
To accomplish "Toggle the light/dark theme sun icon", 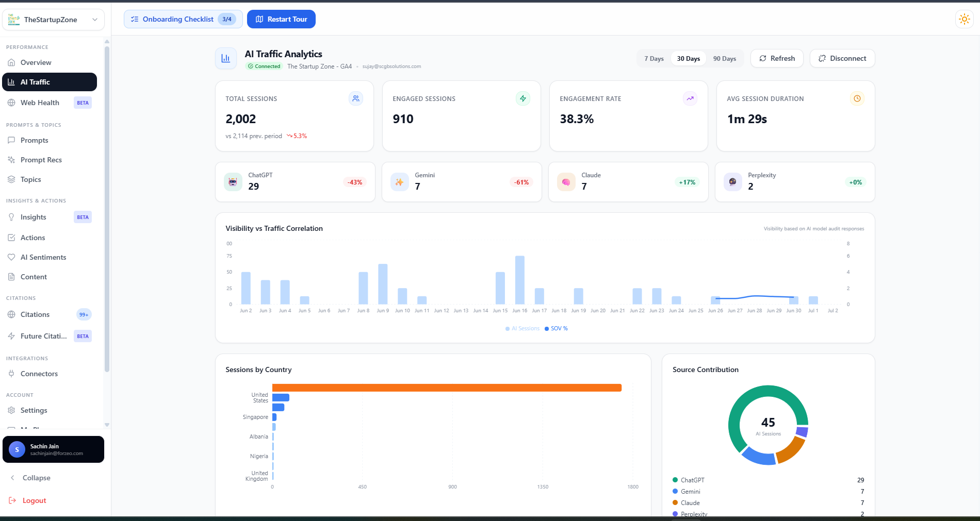I will point(964,20).
